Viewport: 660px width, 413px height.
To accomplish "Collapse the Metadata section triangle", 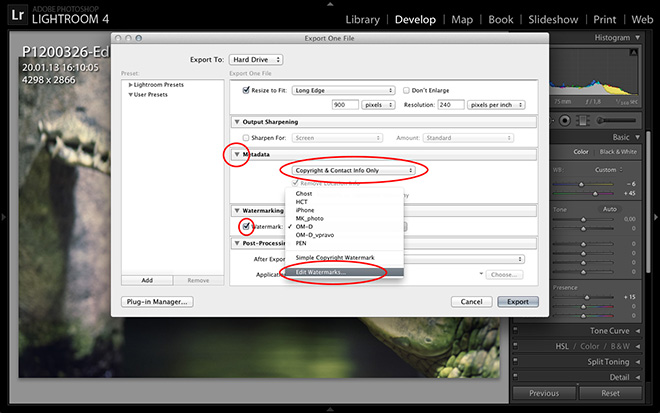I will coord(236,155).
